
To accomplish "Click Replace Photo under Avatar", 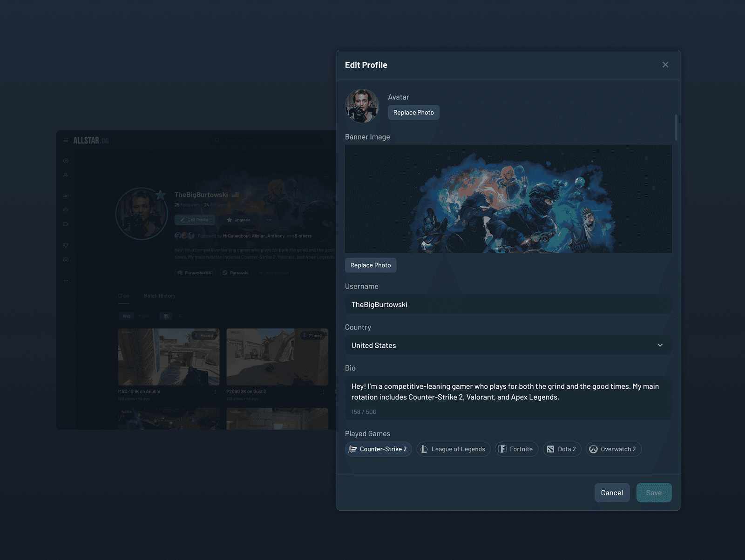I will click(x=413, y=113).
